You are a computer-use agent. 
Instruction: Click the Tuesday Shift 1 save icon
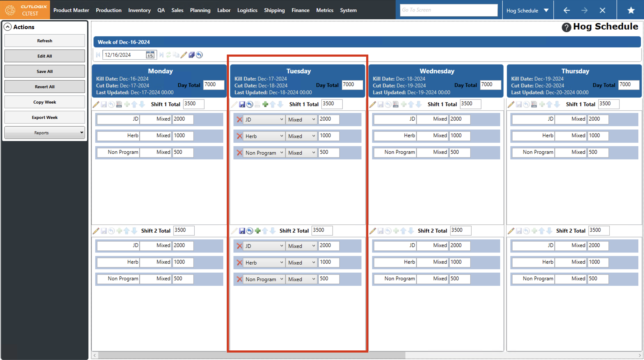tap(242, 104)
